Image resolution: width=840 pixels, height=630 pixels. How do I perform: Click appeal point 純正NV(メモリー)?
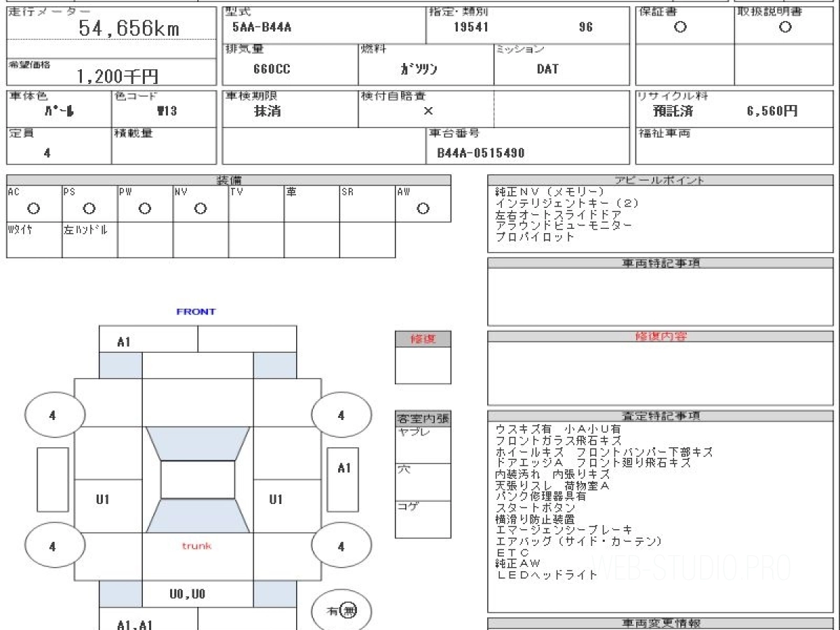click(549, 192)
